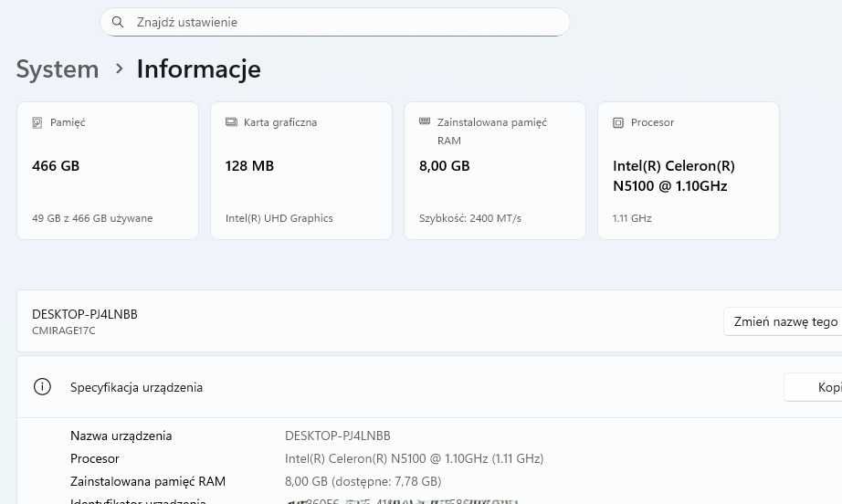Click the RAM memory icon
842x504 pixels.
point(425,121)
